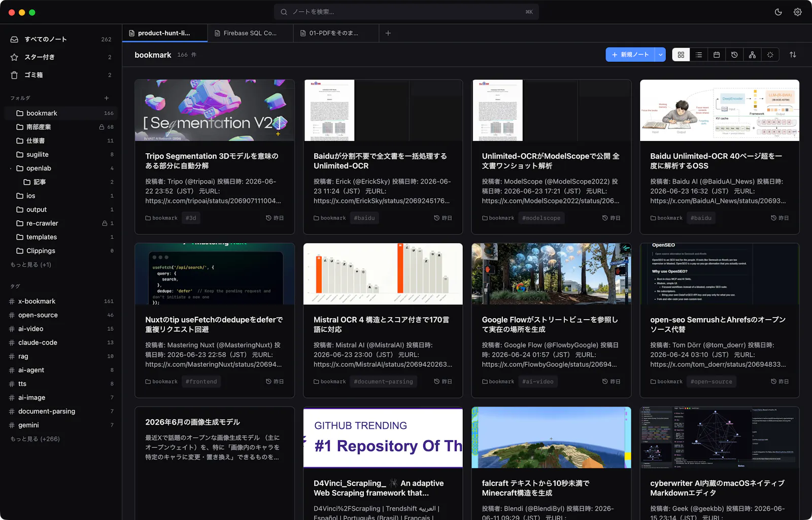This screenshot has height=520, width=812.
Task: Open the Google Flow jellyfish street thumbnail
Action: (x=551, y=274)
